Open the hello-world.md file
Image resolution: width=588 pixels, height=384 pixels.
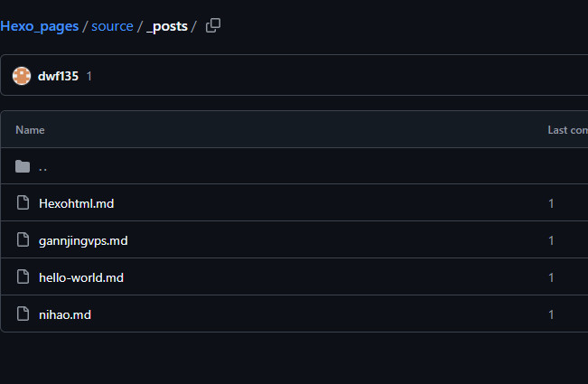pos(81,277)
